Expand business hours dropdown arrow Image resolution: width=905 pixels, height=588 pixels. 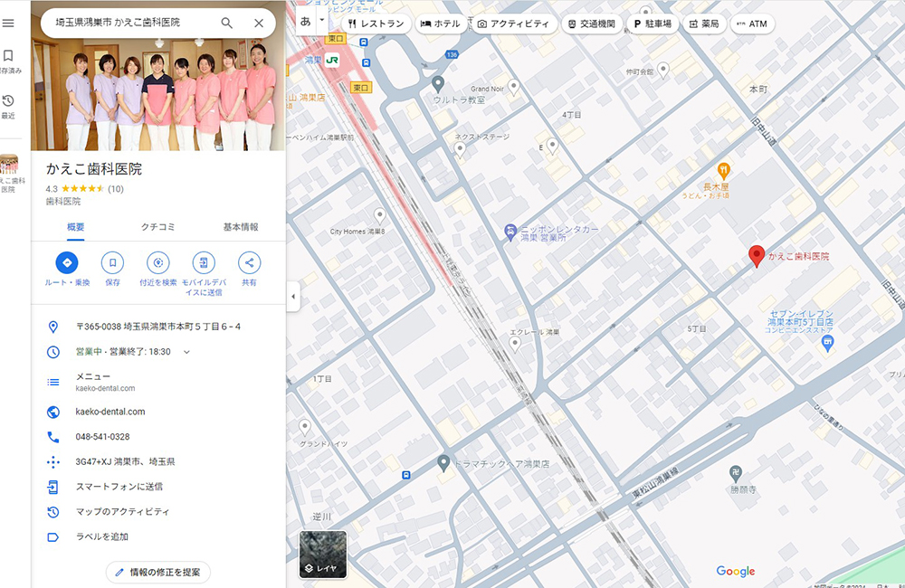(x=186, y=352)
